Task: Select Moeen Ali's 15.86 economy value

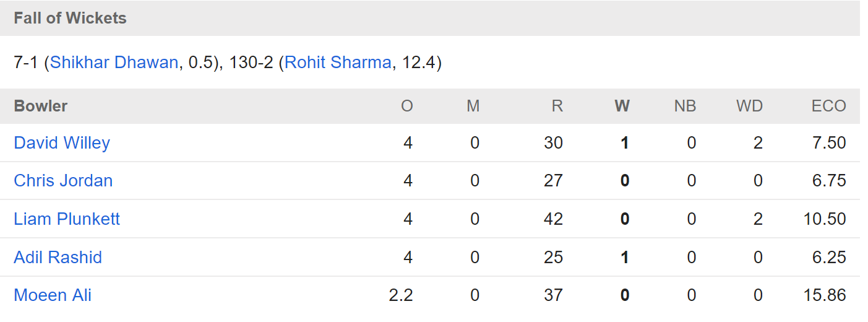Action: click(823, 295)
